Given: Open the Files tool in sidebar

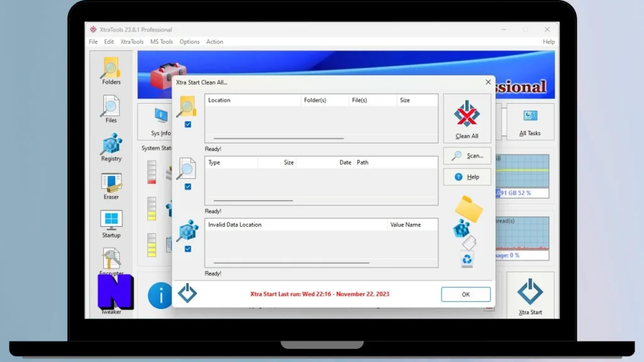Looking at the screenshot, I should (x=111, y=109).
